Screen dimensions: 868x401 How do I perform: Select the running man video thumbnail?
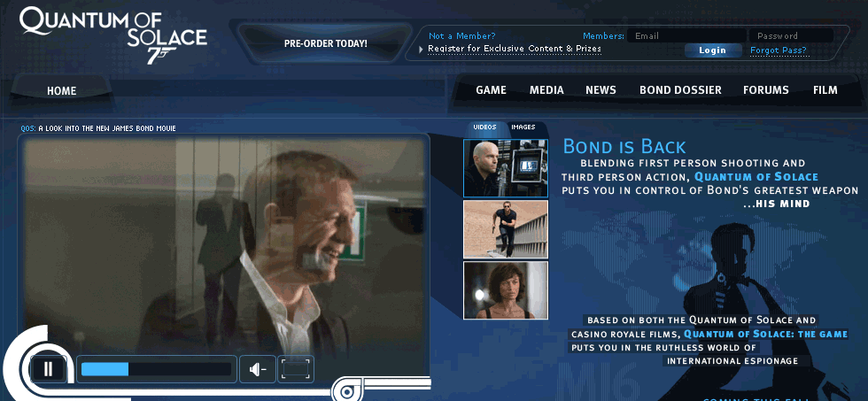pos(506,229)
